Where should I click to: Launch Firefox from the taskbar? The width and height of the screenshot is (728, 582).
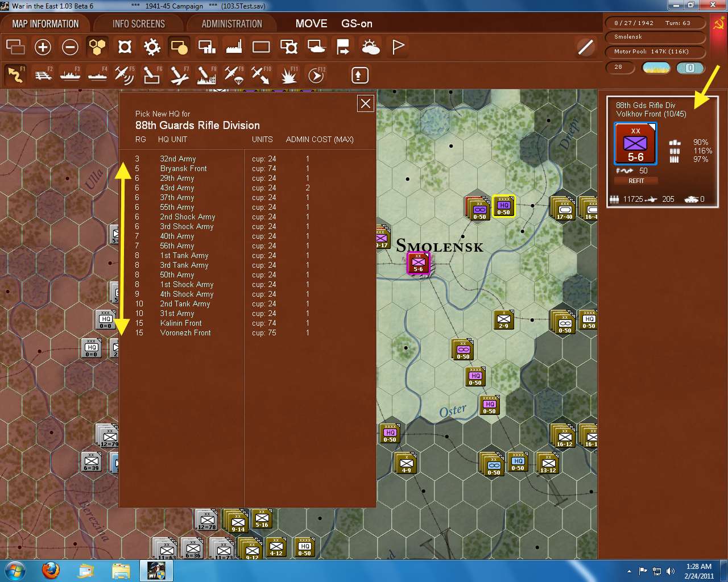tap(51, 570)
